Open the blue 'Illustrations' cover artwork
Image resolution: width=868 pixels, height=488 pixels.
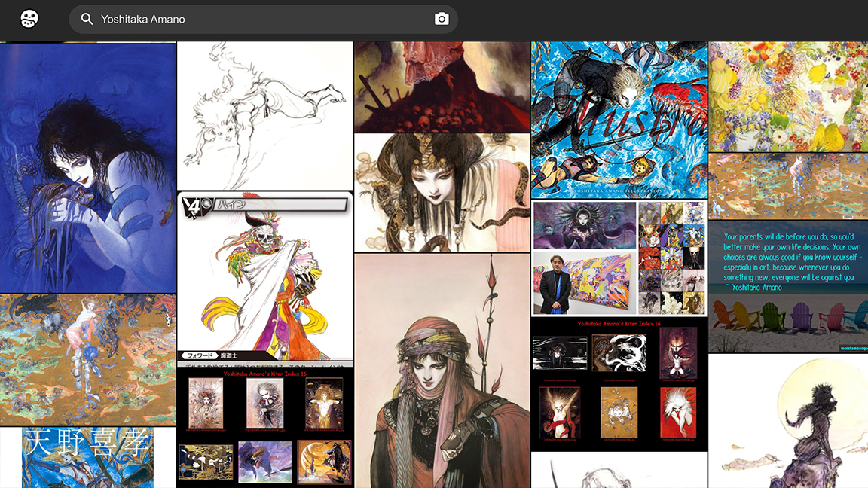pos(619,120)
